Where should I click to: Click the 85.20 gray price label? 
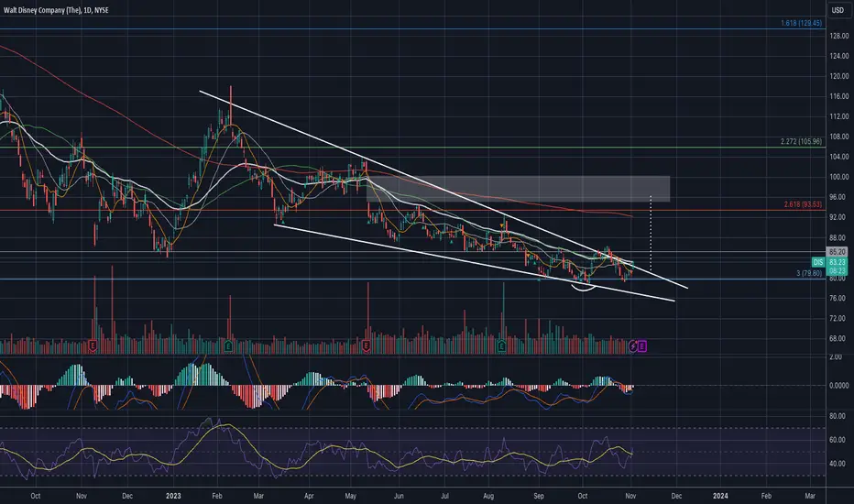(838, 252)
